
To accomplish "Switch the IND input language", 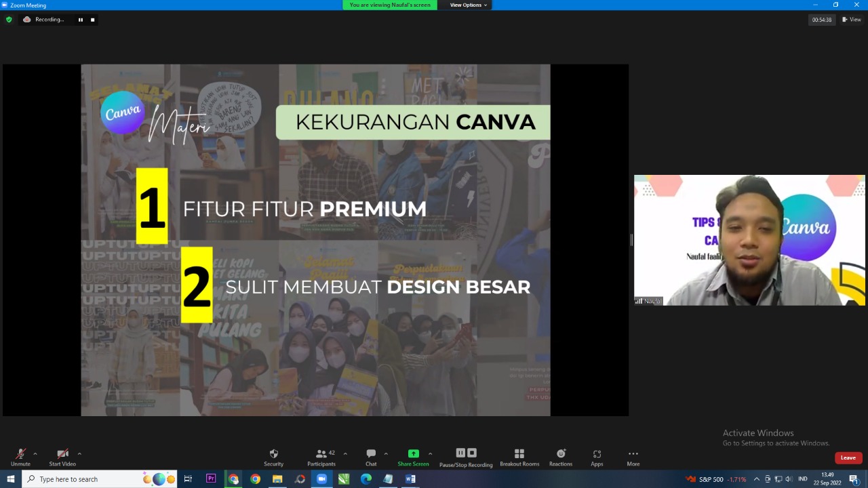I will 803,479.
